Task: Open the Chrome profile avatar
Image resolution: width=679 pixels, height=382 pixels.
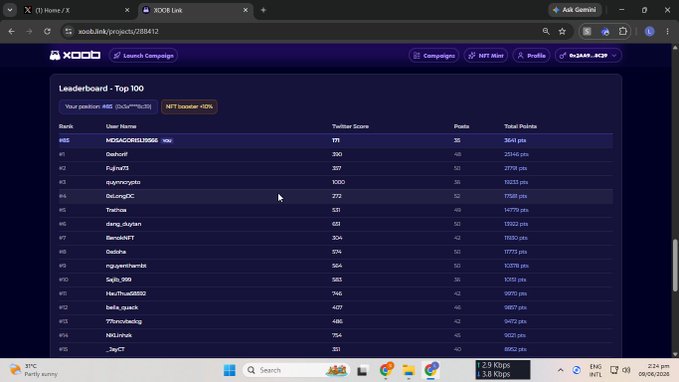Action: coord(649,31)
